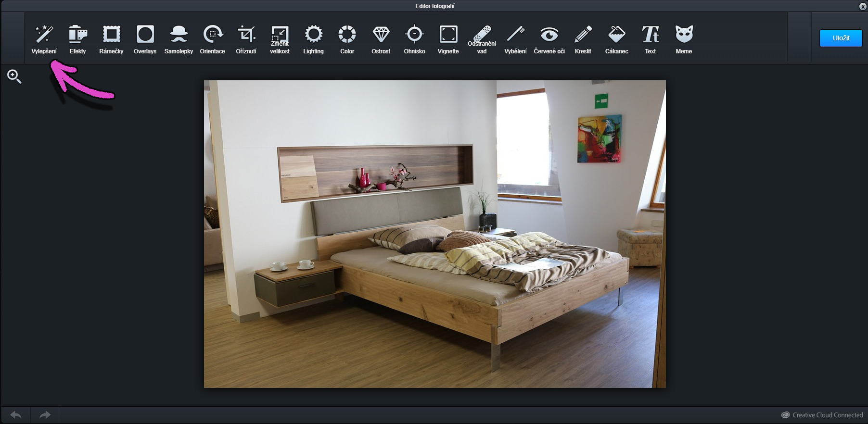Redo the edit with the forward arrow
868x424 pixels.
pos(45,415)
